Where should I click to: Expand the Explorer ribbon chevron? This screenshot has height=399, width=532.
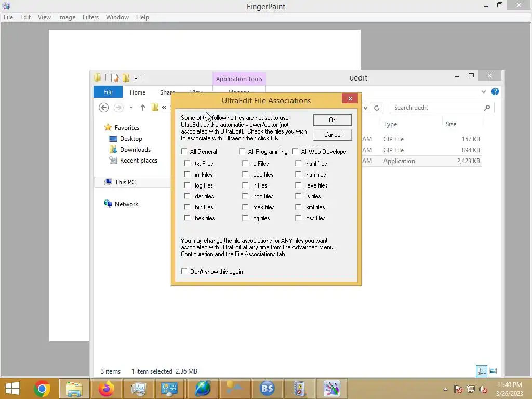click(x=484, y=91)
